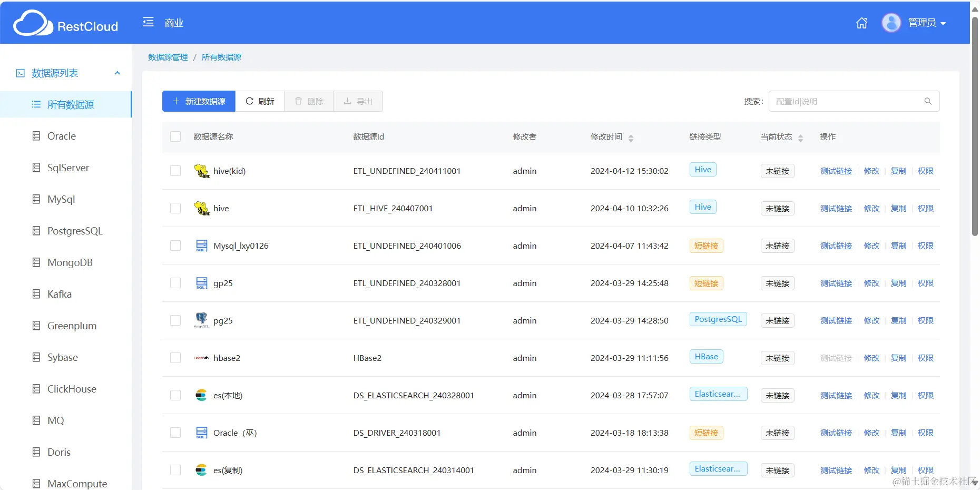Click the 导出 button
This screenshot has height=490, width=980.
(358, 101)
